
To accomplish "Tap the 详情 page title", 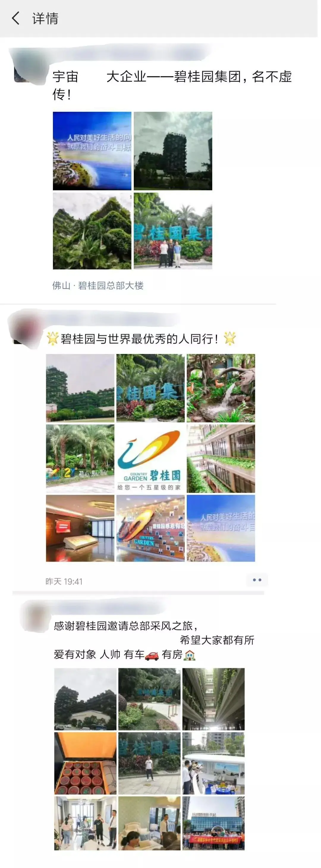I will pyautogui.click(x=45, y=18).
